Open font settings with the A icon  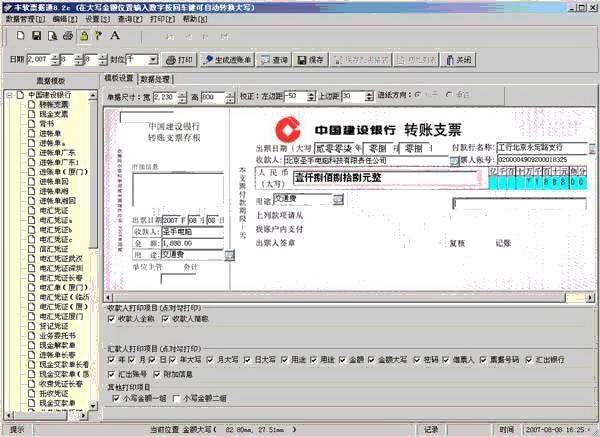point(115,36)
